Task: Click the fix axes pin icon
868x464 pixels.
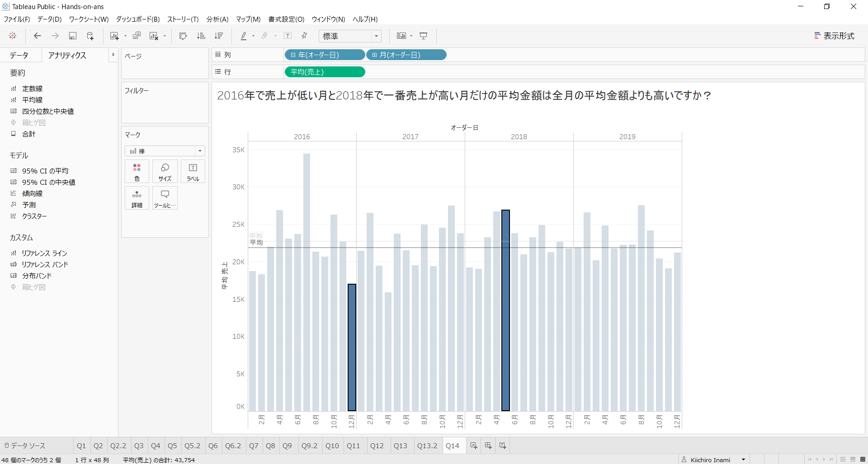Action: [x=305, y=36]
